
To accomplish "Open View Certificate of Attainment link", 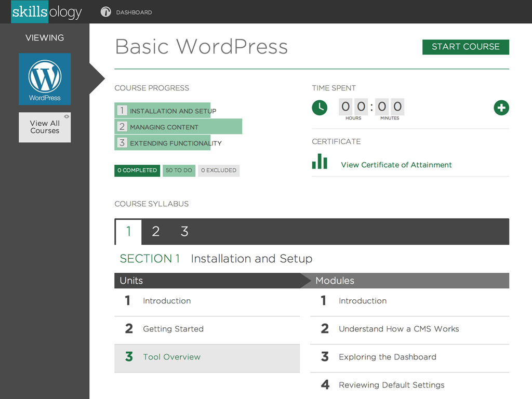I will coord(396,165).
